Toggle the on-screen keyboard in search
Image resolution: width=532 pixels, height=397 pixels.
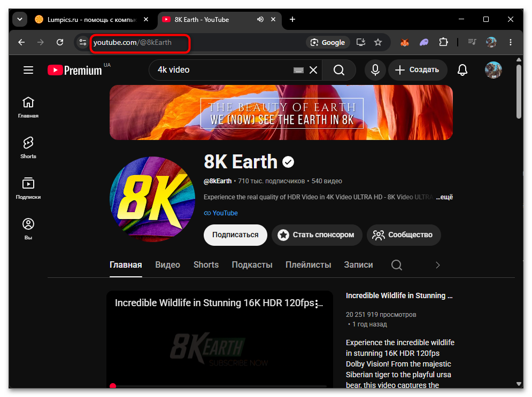click(298, 70)
